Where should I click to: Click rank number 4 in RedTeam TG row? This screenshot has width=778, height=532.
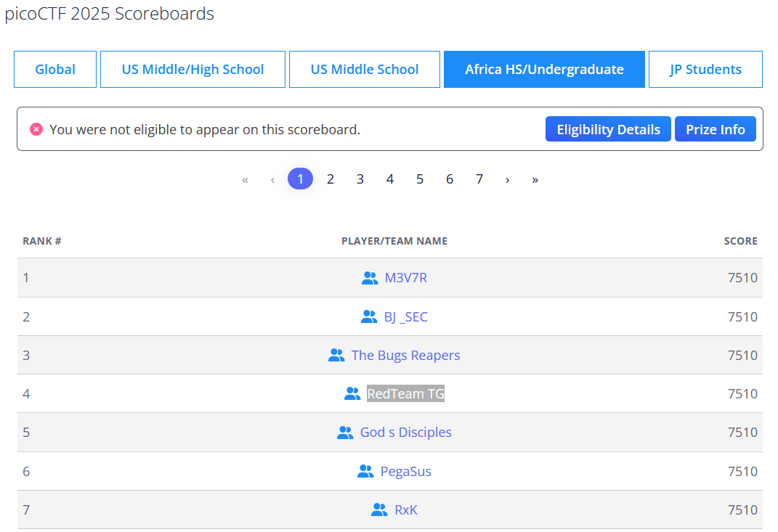26,393
